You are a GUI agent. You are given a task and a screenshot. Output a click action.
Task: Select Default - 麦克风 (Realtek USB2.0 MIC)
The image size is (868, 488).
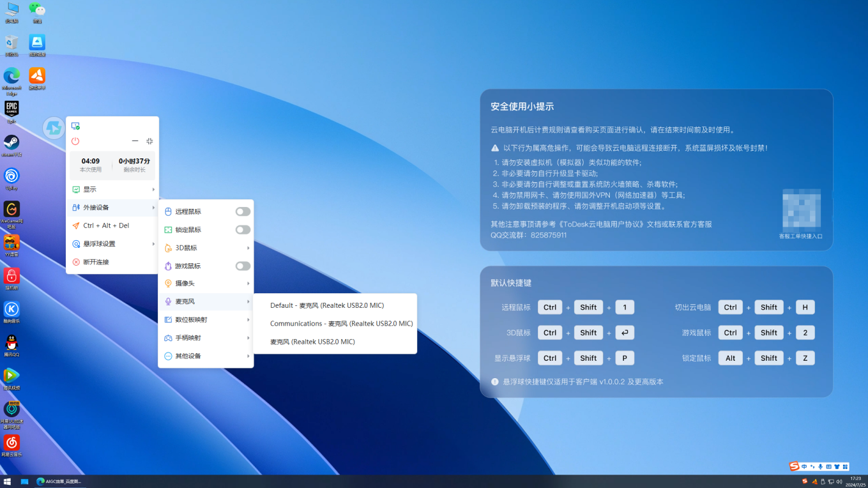pos(335,305)
